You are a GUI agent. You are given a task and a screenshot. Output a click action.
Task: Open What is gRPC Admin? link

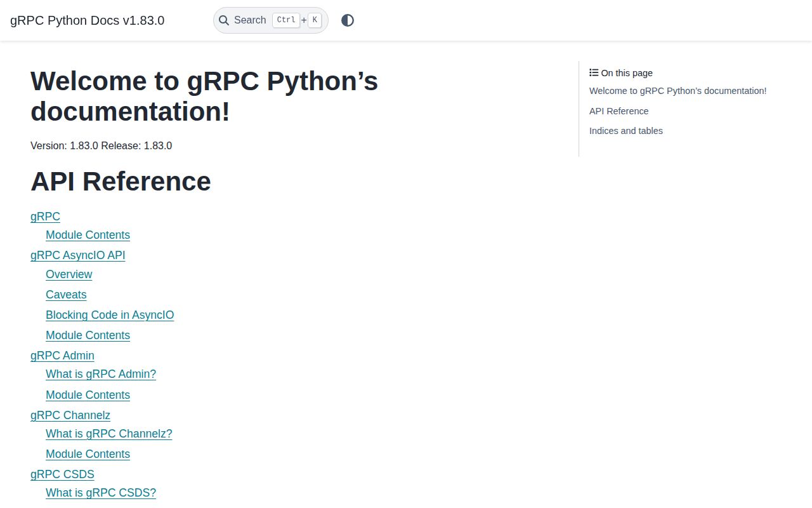click(101, 374)
